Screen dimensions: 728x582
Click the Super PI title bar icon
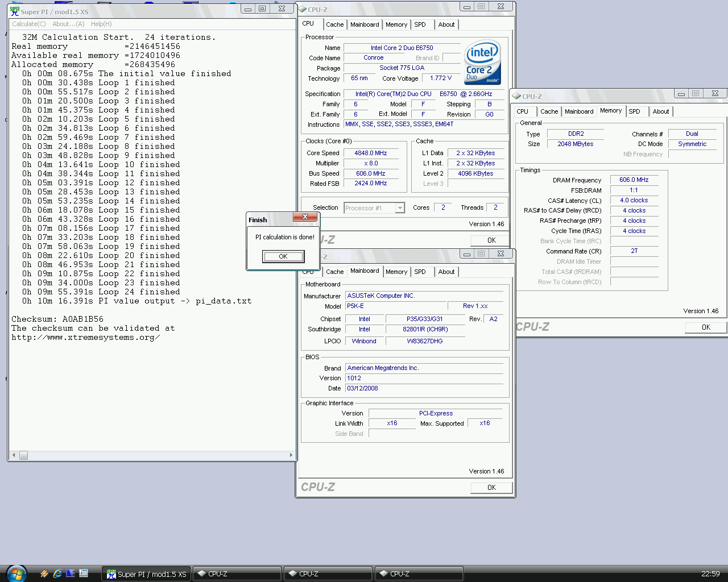tap(15, 11)
